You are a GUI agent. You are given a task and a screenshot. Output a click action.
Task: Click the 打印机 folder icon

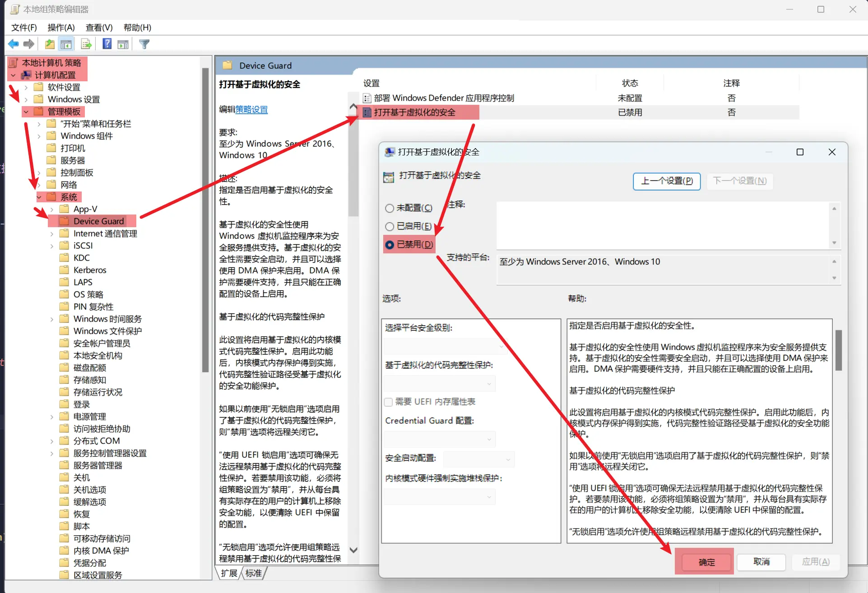(52, 148)
